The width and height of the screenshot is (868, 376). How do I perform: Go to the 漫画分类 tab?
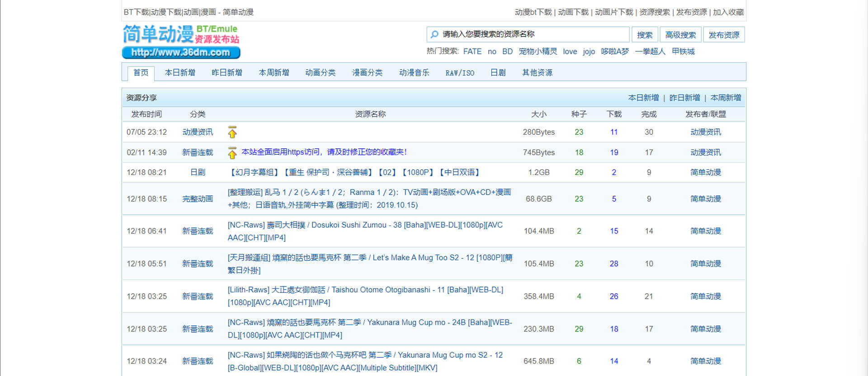pyautogui.click(x=368, y=73)
